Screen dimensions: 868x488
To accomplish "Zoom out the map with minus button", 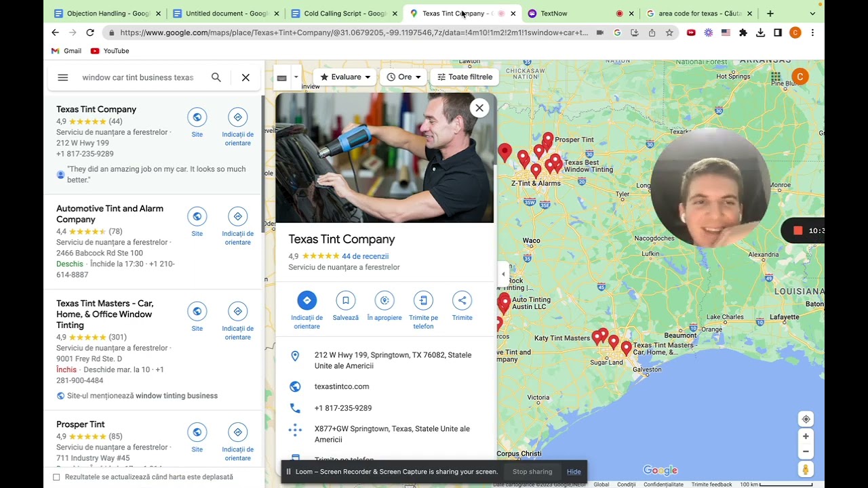I will click(806, 451).
